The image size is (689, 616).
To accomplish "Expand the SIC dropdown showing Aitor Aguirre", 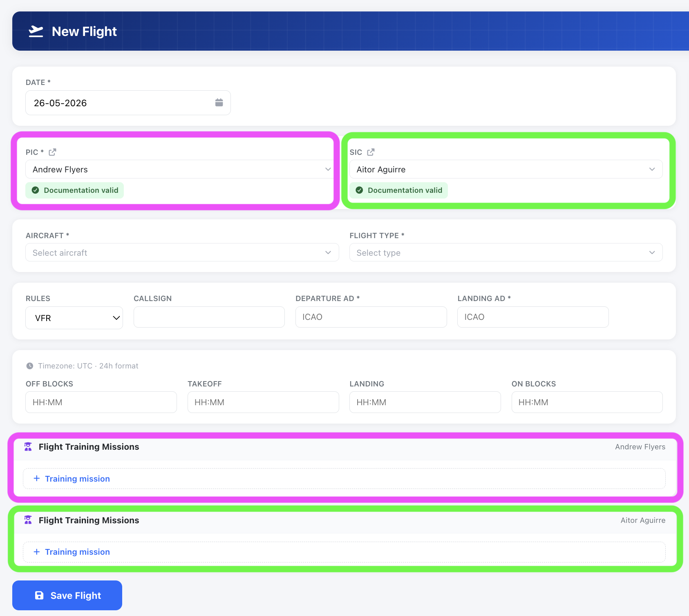I will click(506, 169).
